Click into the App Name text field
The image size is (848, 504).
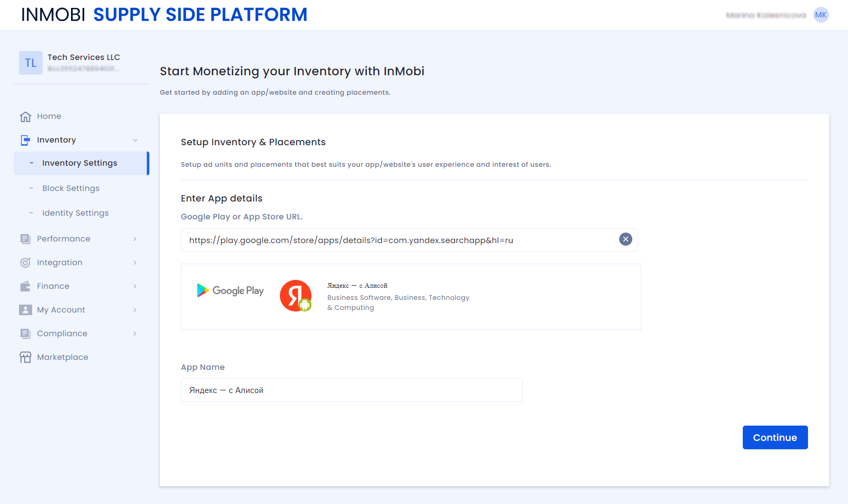[x=351, y=390]
